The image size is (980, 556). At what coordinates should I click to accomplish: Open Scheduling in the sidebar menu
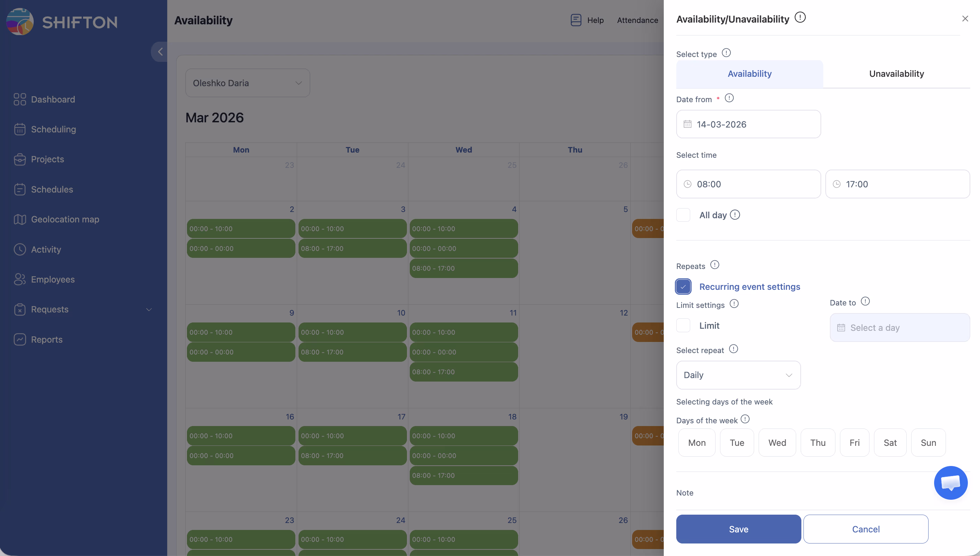pos(54,129)
